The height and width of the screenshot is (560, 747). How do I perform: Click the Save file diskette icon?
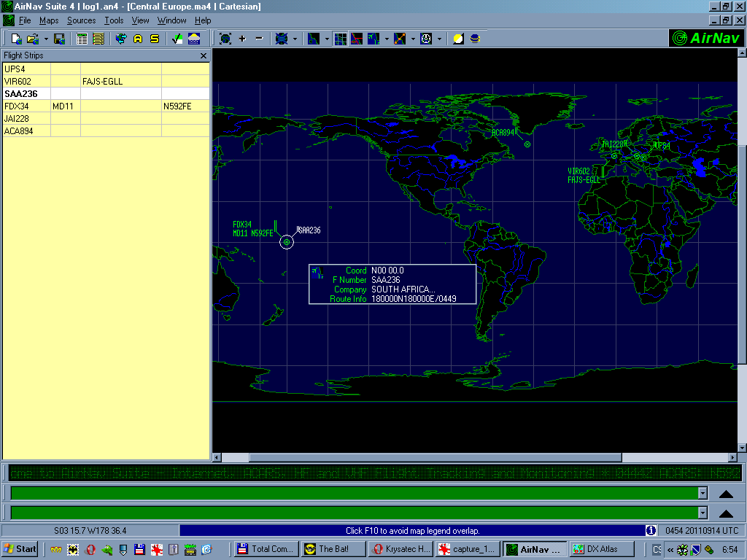[x=59, y=39]
